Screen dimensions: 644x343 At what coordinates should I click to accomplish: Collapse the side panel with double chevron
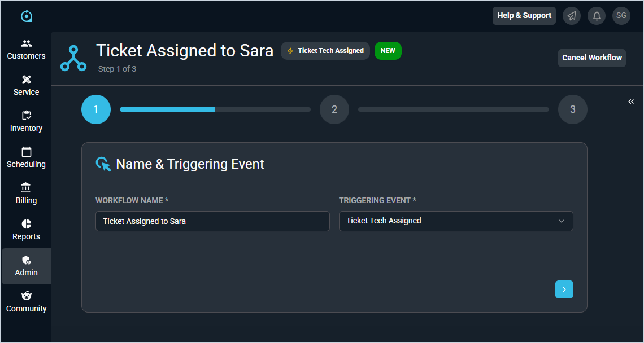click(x=631, y=102)
